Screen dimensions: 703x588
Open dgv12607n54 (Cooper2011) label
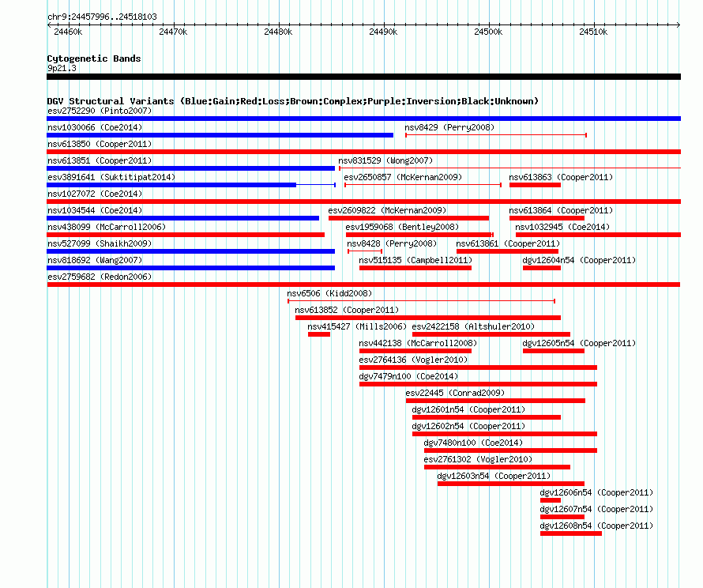click(596, 509)
